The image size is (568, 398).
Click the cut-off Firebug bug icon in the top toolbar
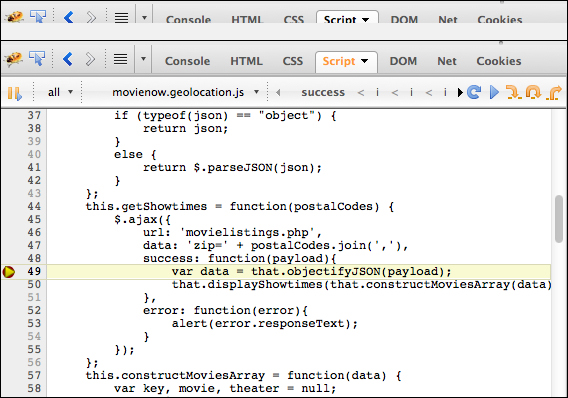pyautogui.click(x=14, y=17)
